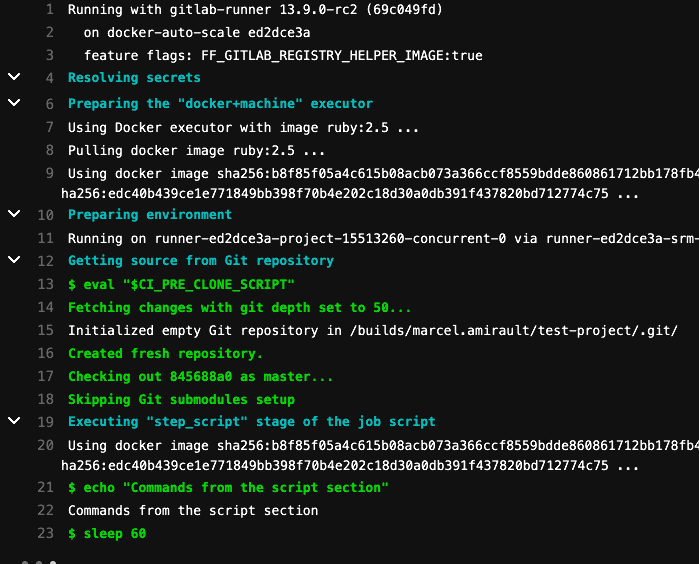Select line number 13 in the log
The width and height of the screenshot is (699, 564).
tap(46, 284)
